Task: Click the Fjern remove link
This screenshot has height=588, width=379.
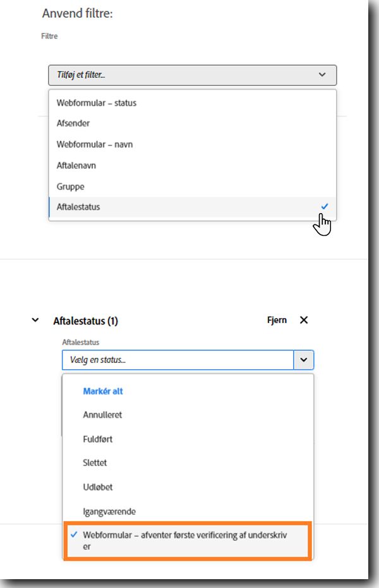Action: 277,321
